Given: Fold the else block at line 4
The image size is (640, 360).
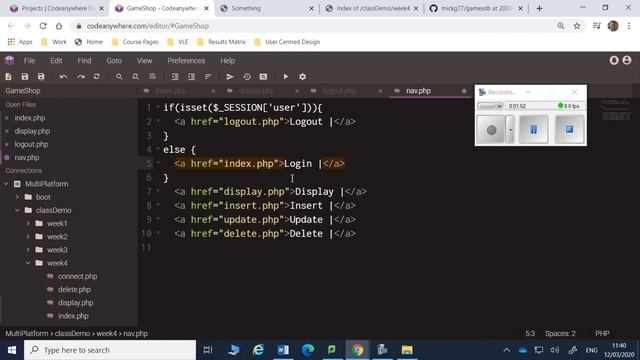Looking at the screenshot, I should coord(158,149).
